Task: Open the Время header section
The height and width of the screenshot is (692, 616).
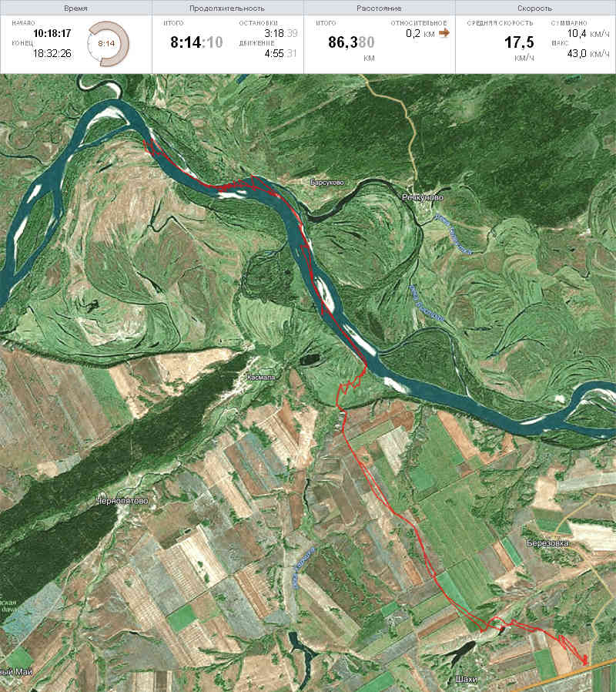Action: 75,8
